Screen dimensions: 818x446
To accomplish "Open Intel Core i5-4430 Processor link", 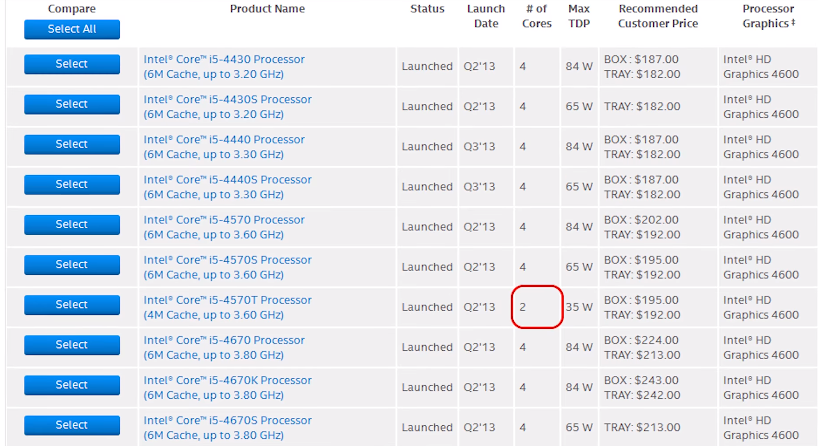I will [x=224, y=67].
